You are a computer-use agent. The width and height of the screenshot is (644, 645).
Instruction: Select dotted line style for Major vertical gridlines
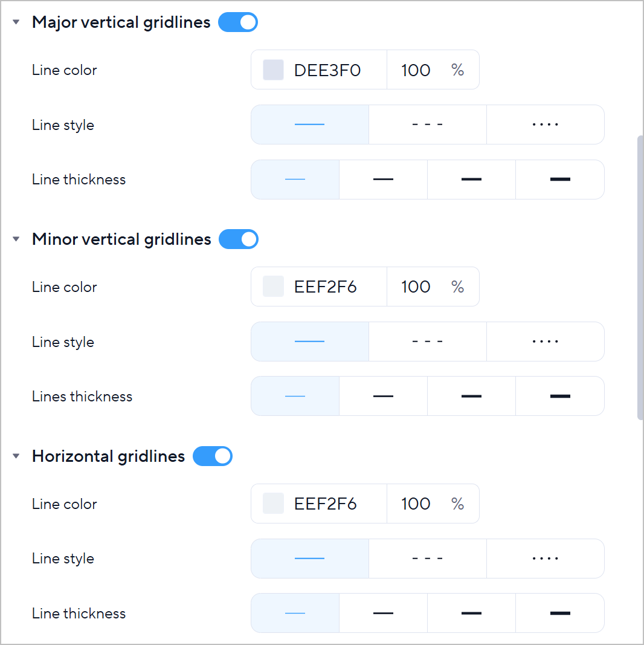pyautogui.click(x=545, y=125)
